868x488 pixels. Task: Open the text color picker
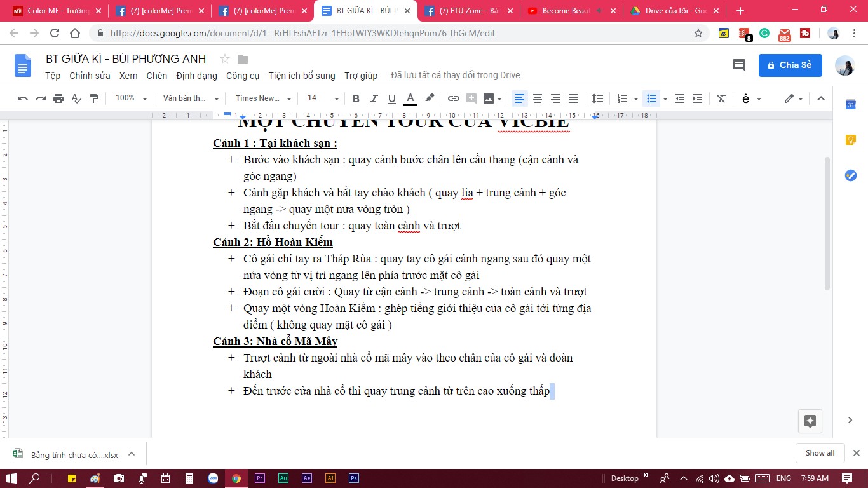[410, 98]
